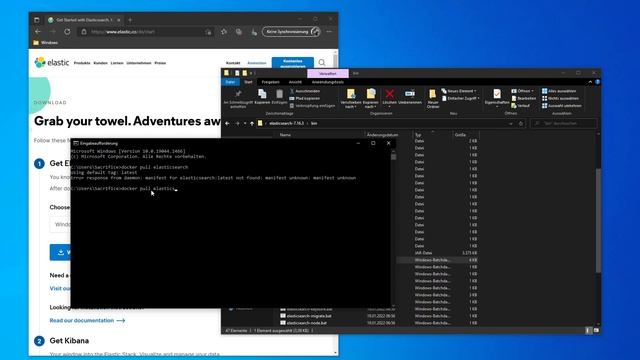The height and width of the screenshot is (360, 640).
Task: Open Explorer help icon
Action: [597, 82]
